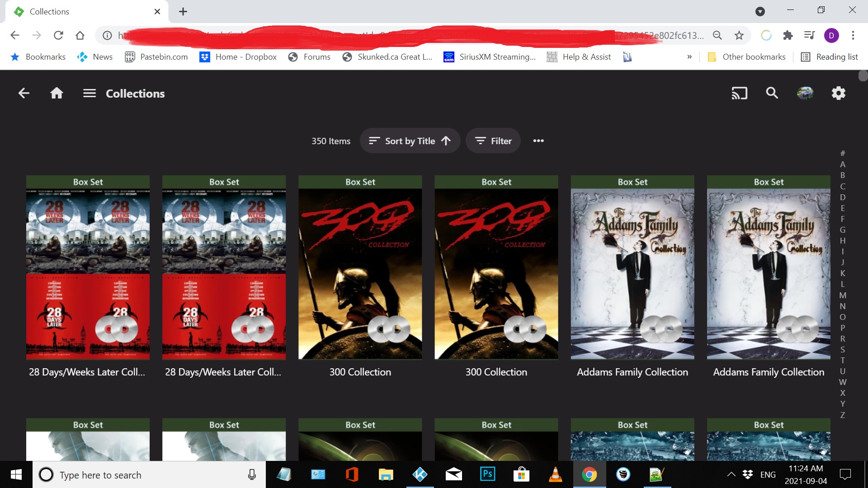The height and width of the screenshot is (488, 868).
Task: Launch VLC from the Windows taskbar
Action: pos(555,474)
